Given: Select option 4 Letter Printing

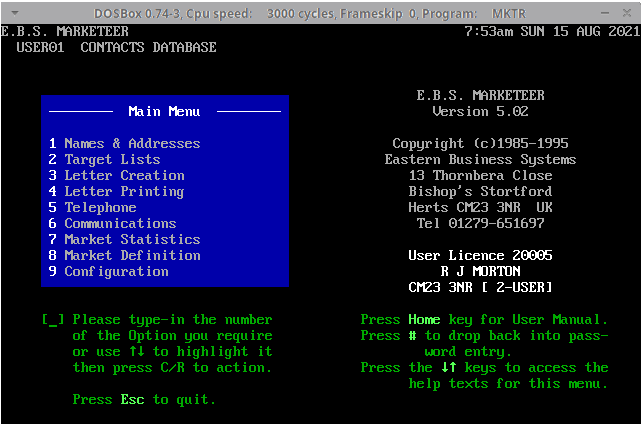Looking at the screenshot, I should coord(116,192).
